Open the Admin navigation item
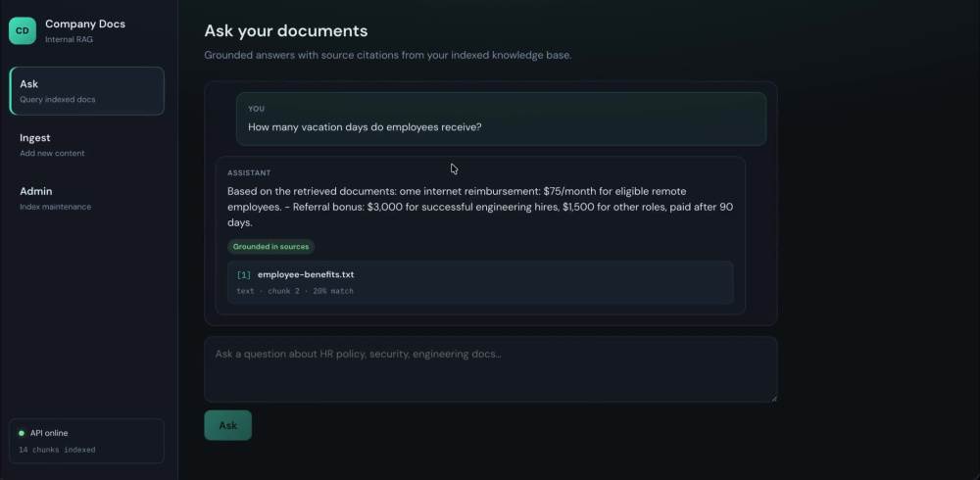This screenshot has height=480, width=980. click(87, 198)
